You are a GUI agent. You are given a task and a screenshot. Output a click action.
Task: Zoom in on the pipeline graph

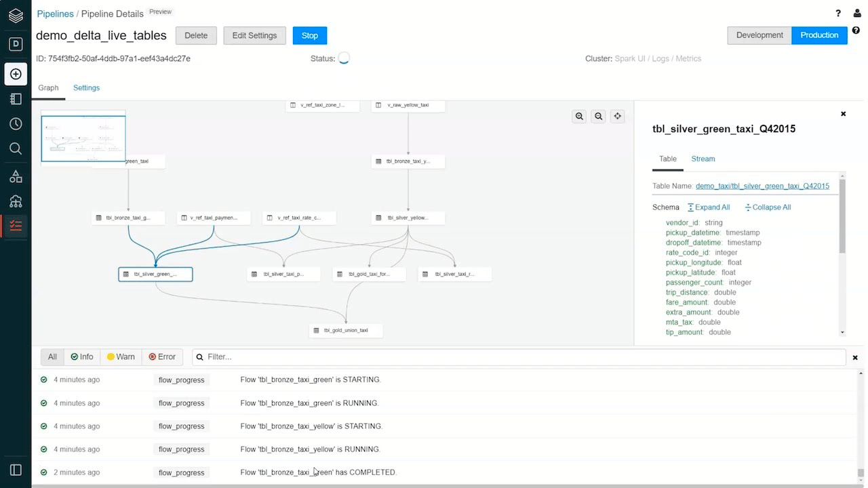579,117
